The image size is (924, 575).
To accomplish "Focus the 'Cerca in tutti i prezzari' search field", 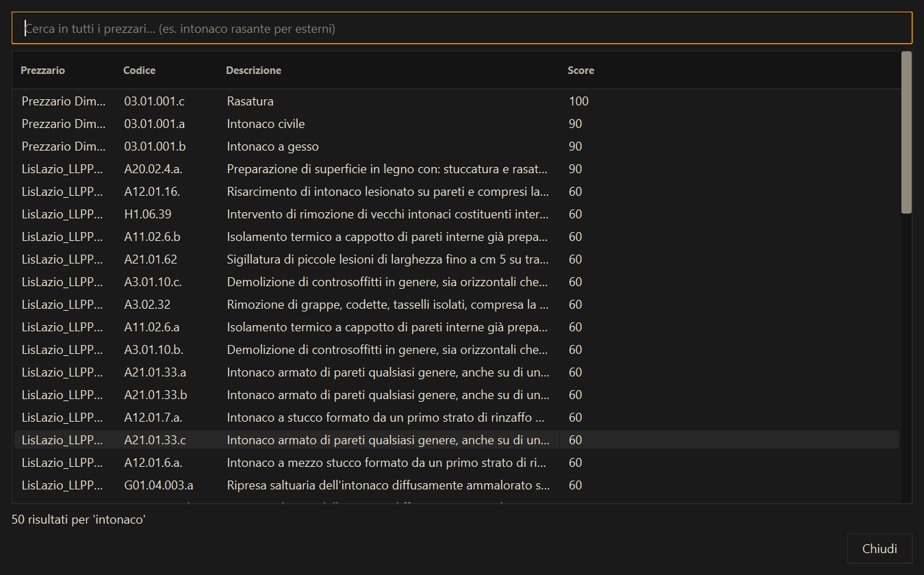I will coord(462,28).
